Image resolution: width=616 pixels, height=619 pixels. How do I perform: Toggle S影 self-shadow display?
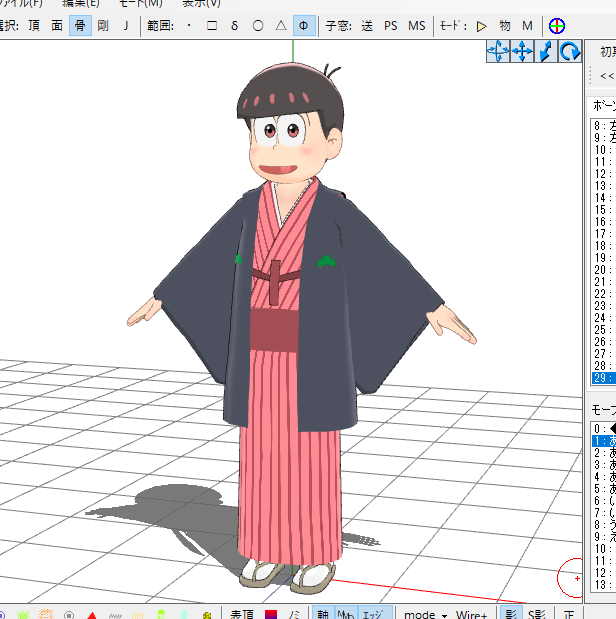(537, 614)
